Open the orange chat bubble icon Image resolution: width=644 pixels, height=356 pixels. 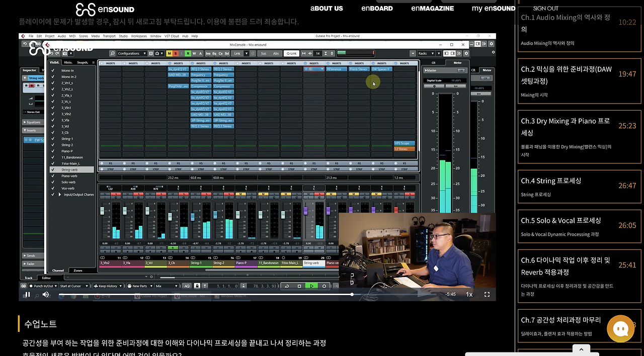click(620, 329)
